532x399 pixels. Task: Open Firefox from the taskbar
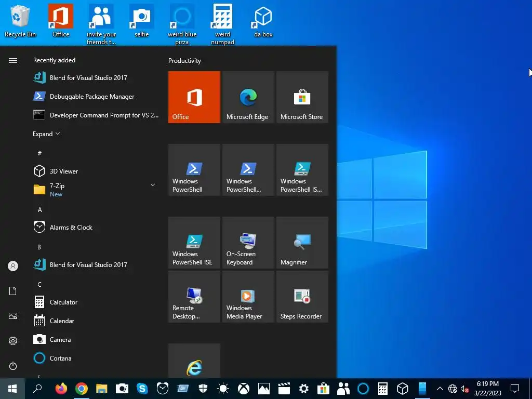click(61, 389)
